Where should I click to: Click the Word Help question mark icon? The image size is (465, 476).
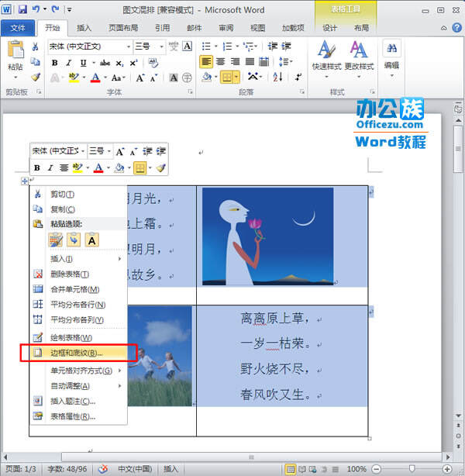[456, 28]
